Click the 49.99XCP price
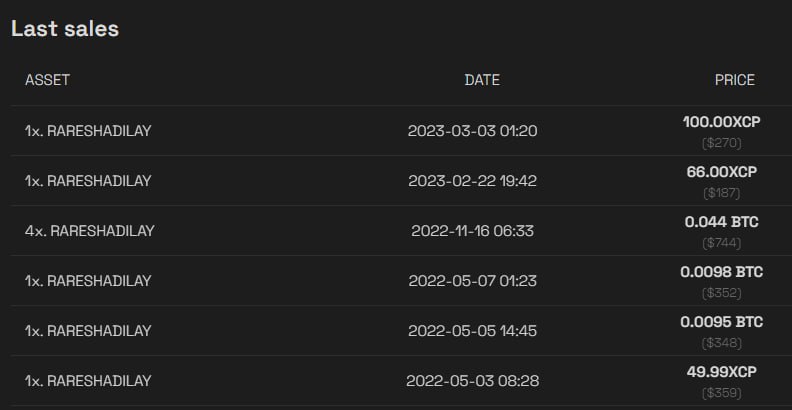The width and height of the screenshot is (792, 410). click(721, 372)
